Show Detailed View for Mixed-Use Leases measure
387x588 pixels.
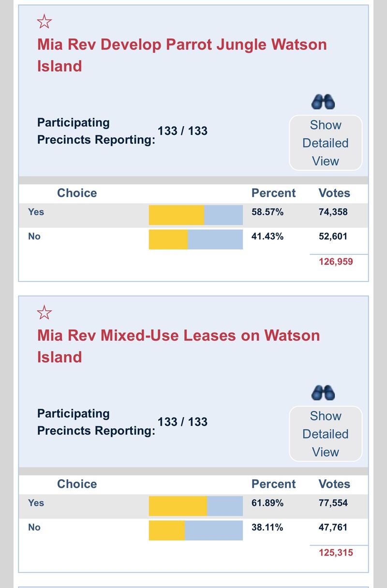click(x=326, y=434)
